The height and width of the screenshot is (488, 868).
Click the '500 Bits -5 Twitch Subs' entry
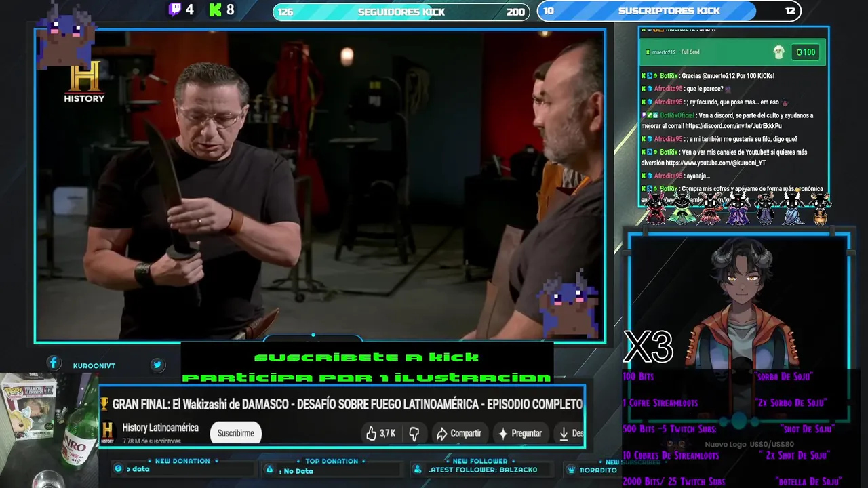[x=669, y=429]
